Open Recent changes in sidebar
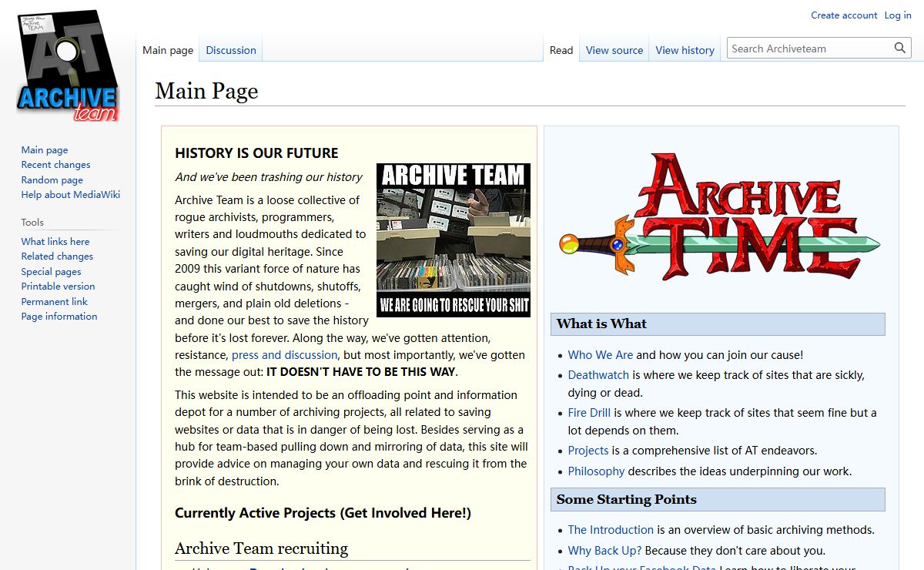The image size is (924, 570). [x=55, y=165]
